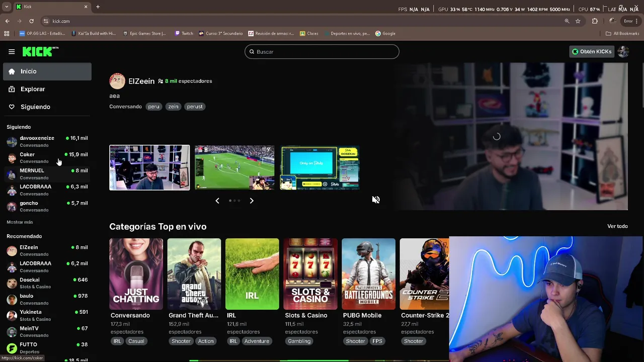
Task: Select the perust tag
Action: point(195,107)
